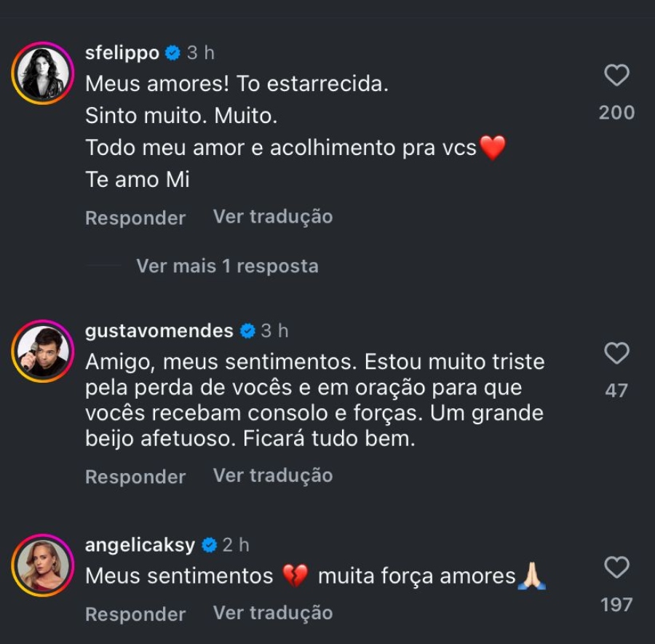Click the verified badge beside sfelippo
The width and height of the screenshot is (655, 644).
pyautogui.click(x=172, y=53)
